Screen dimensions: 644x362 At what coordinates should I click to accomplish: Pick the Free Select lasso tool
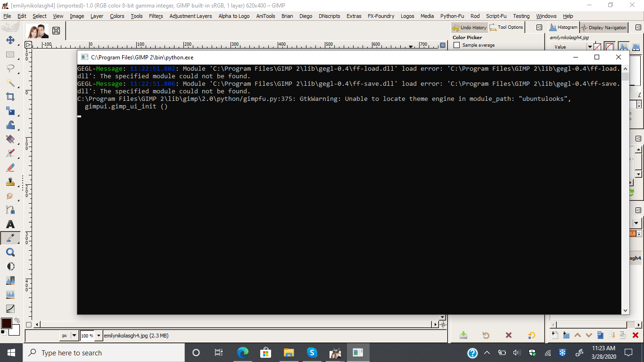pos(10,69)
